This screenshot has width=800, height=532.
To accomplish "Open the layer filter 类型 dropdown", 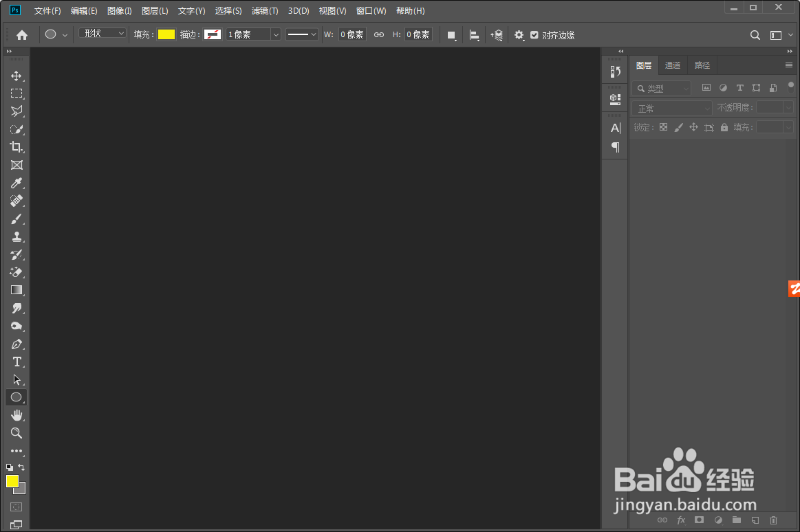I will point(662,89).
